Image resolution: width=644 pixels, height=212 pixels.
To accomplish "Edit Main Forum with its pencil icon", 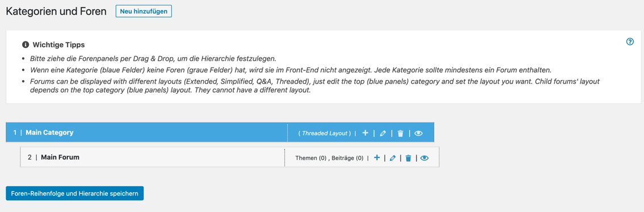I will 392,158.
